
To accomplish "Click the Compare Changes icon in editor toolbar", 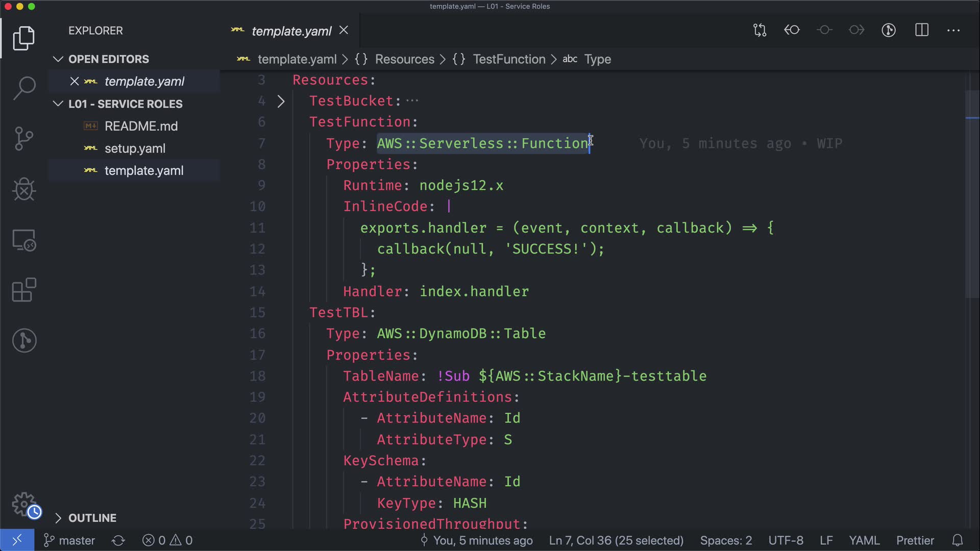I will (x=759, y=30).
